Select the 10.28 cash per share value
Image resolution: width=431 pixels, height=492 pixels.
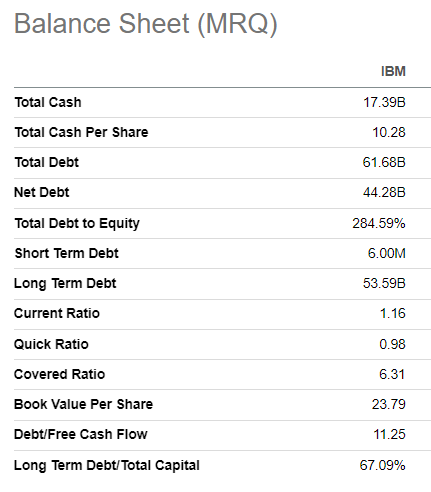[389, 132]
